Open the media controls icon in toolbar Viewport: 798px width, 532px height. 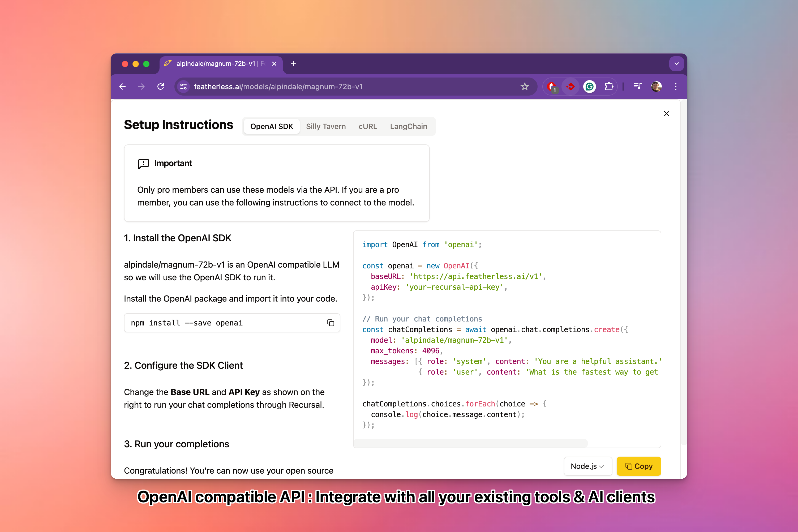click(637, 87)
